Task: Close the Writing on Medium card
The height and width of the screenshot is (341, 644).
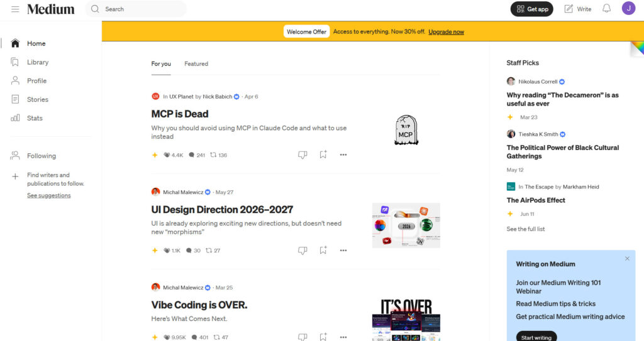Action: click(627, 259)
